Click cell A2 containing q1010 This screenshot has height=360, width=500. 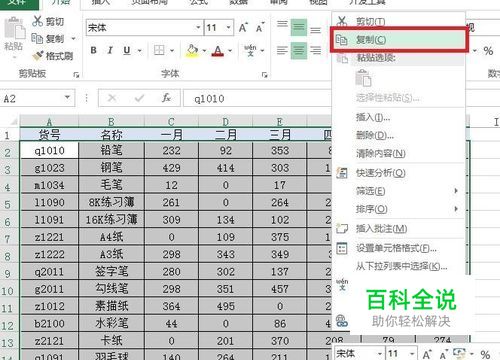(x=49, y=150)
